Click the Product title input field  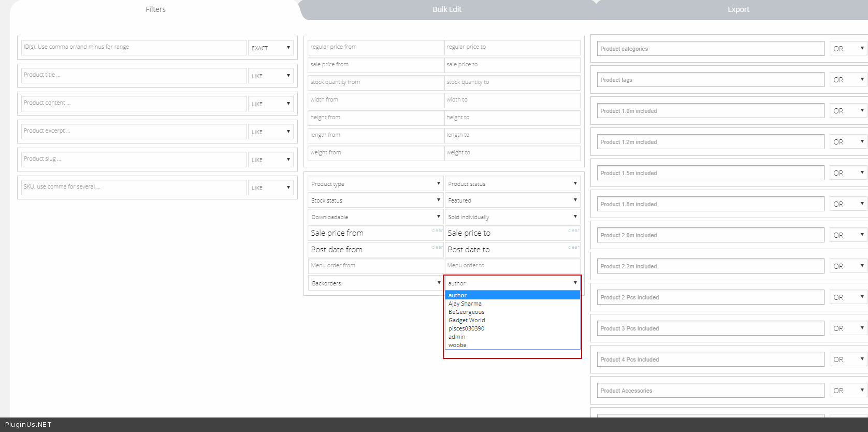pyautogui.click(x=134, y=75)
